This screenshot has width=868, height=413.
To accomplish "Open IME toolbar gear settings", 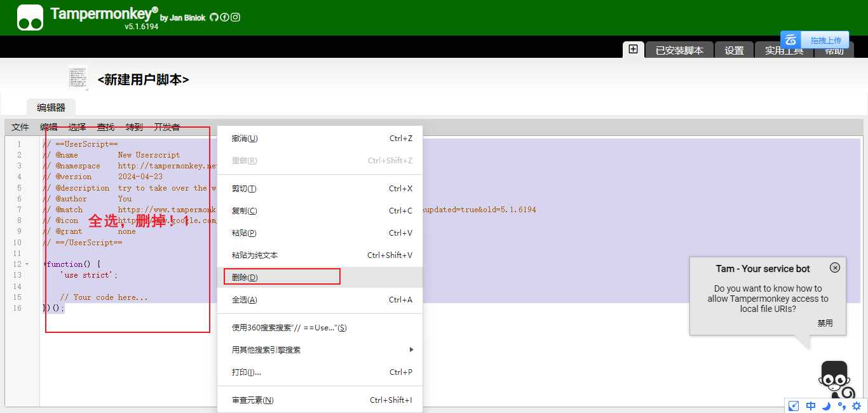I will 857,406.
